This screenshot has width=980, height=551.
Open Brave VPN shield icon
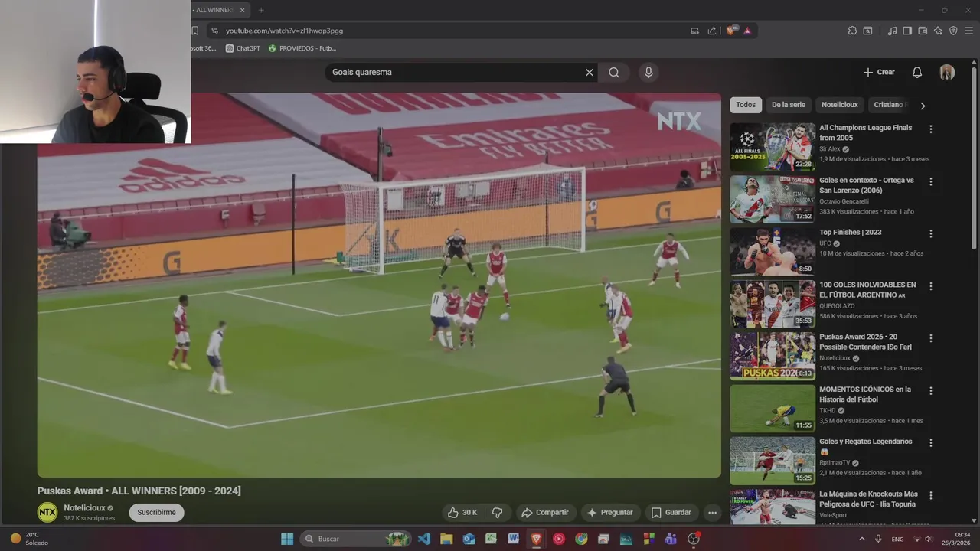click(x=953, y=31)
